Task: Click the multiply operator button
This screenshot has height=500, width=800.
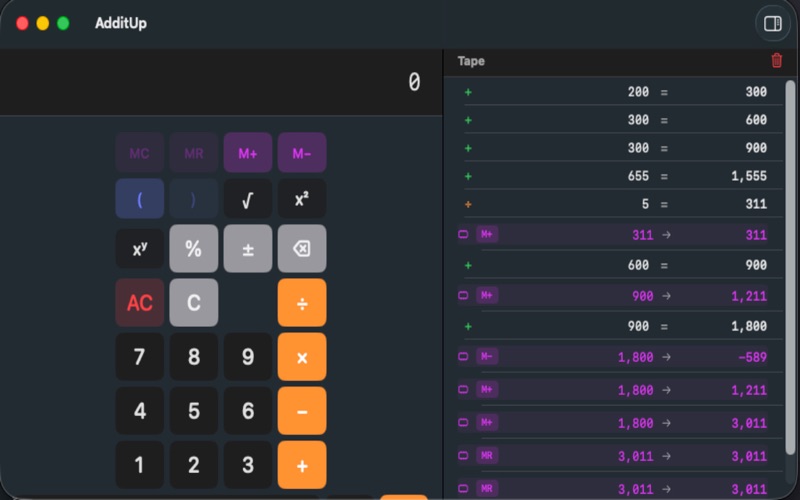Action: pos(302,357)
